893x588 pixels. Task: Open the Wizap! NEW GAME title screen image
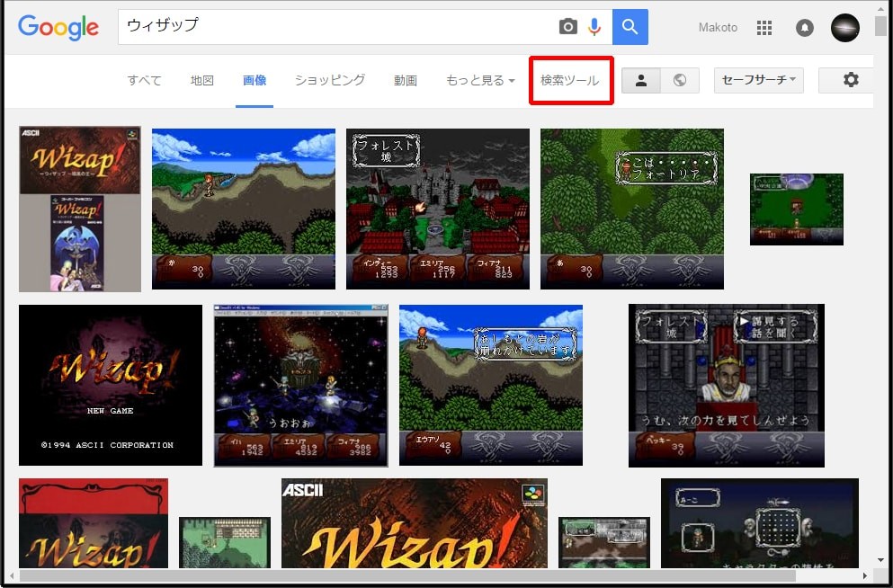pyautogui.click(x=111, y=385)
